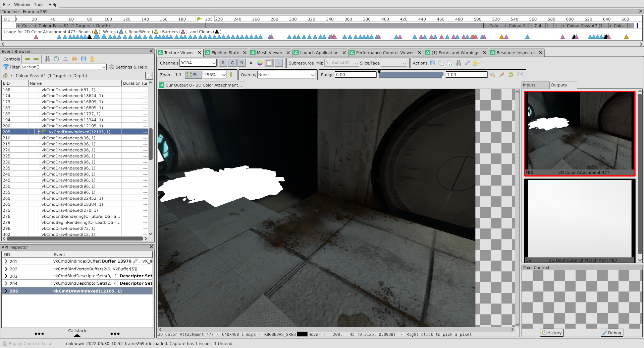Click the range maximum 1.00 field
The height and width of the screenshot is (348, 644).
pyautogui.click(x=467, y=75)
